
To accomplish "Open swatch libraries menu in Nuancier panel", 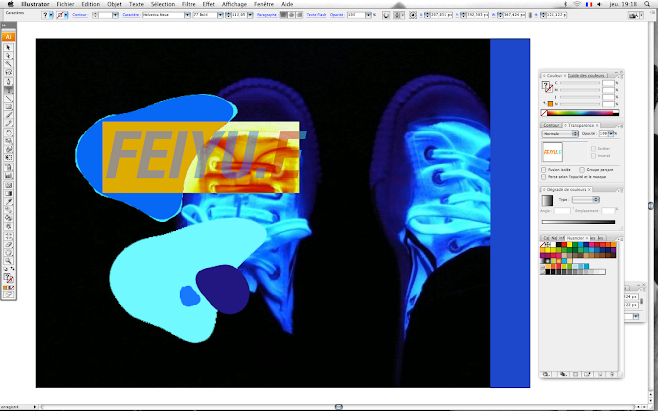I will 546,374.
